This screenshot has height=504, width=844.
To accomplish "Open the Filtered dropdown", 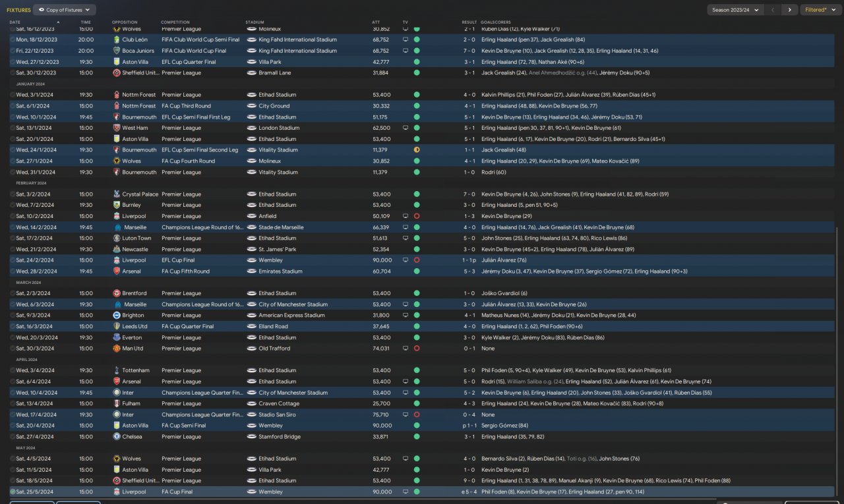I will 820,10.
